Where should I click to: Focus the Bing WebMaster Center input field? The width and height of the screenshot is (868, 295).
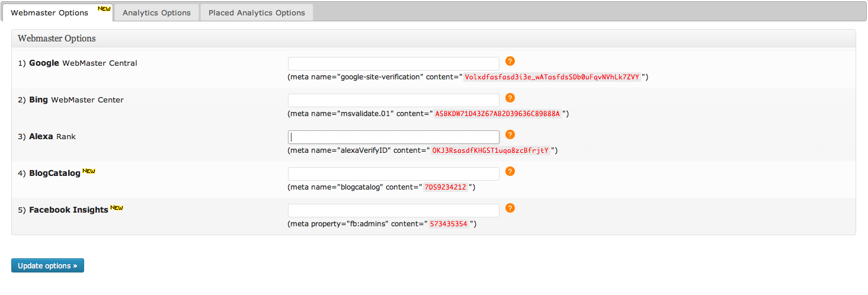(x=393, y=100)
